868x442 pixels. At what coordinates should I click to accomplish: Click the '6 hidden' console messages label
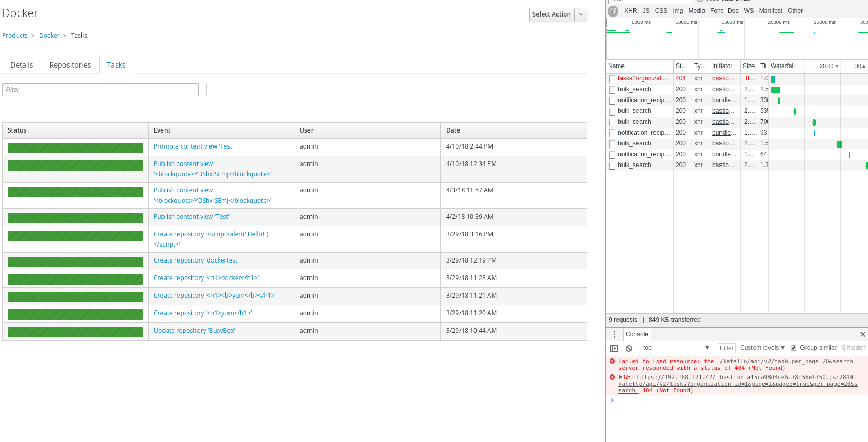tap(854, 348)
